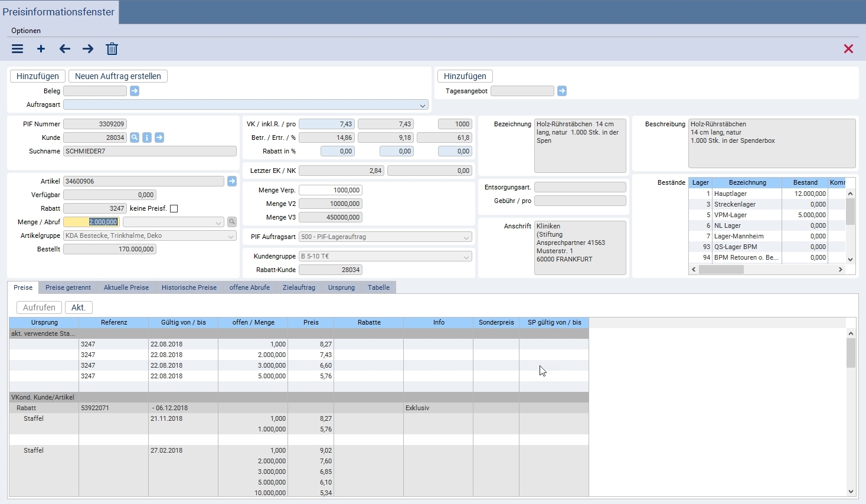Click the arrow icon next to Tagesangebot
The width and height of the screenshot is (866, 504).
pos(562,91)
